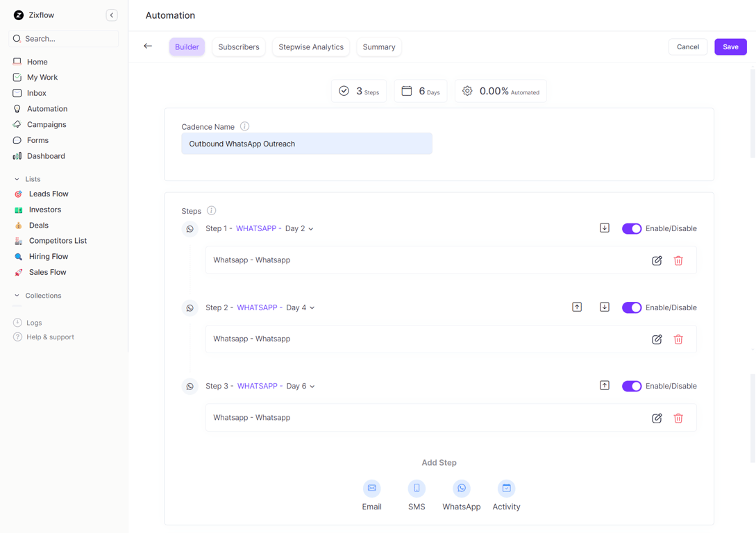756x533 pixels.
Task: Delete Step 3 using the trash icon
Action: (x=678, y=418)
